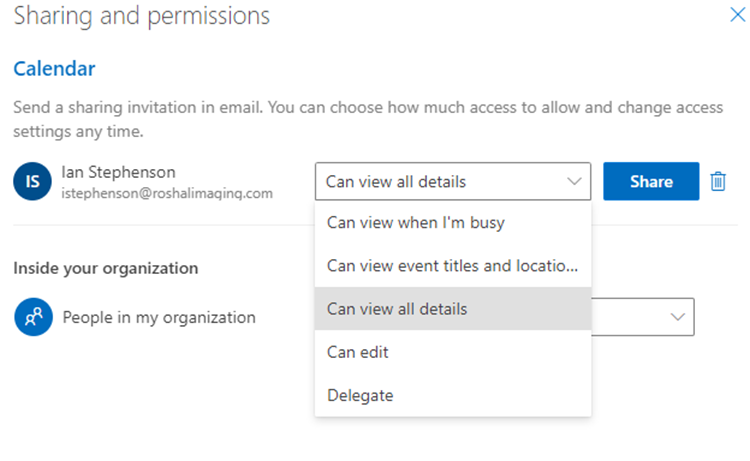This screenshot has width=750, height=461.
Task: Pick the highlighted Can view all details option
Action: point(397,309)
